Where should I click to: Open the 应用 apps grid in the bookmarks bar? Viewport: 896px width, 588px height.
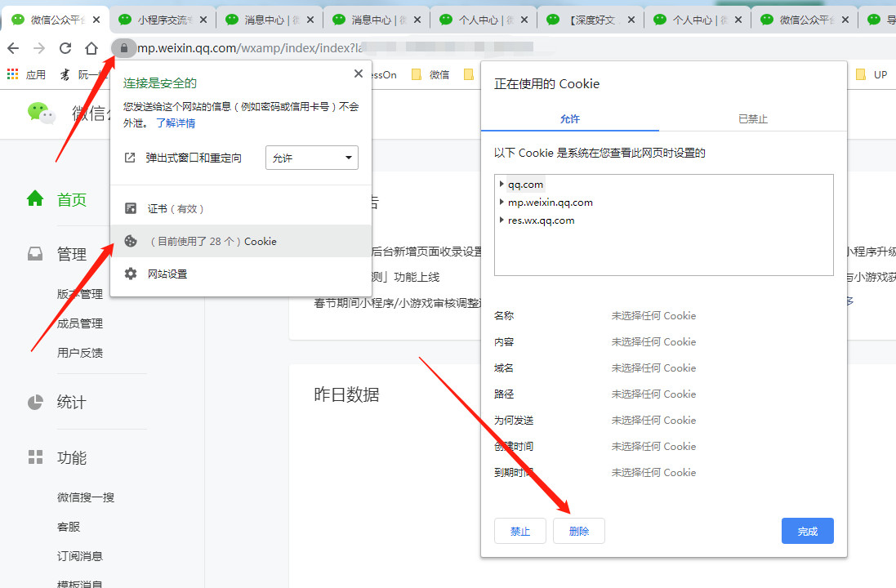click(x=26, y=74)
